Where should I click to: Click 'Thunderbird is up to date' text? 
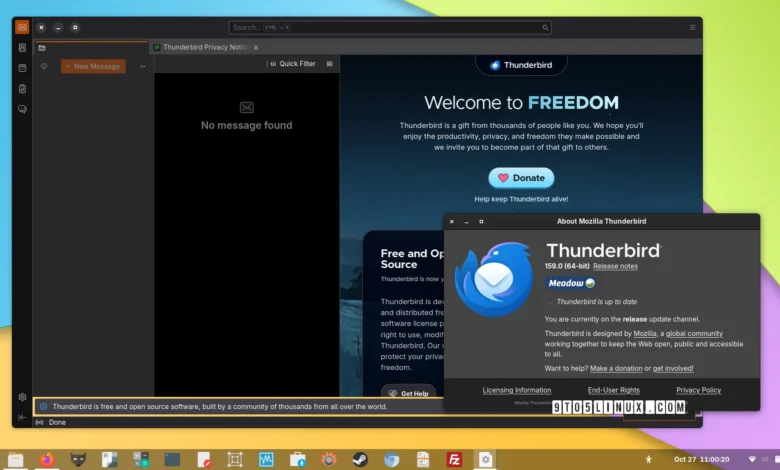click(x=596, y=302)
